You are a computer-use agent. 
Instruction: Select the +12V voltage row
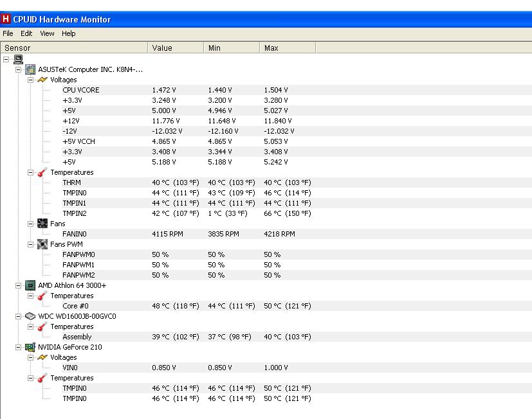click(x=297, y=121)
